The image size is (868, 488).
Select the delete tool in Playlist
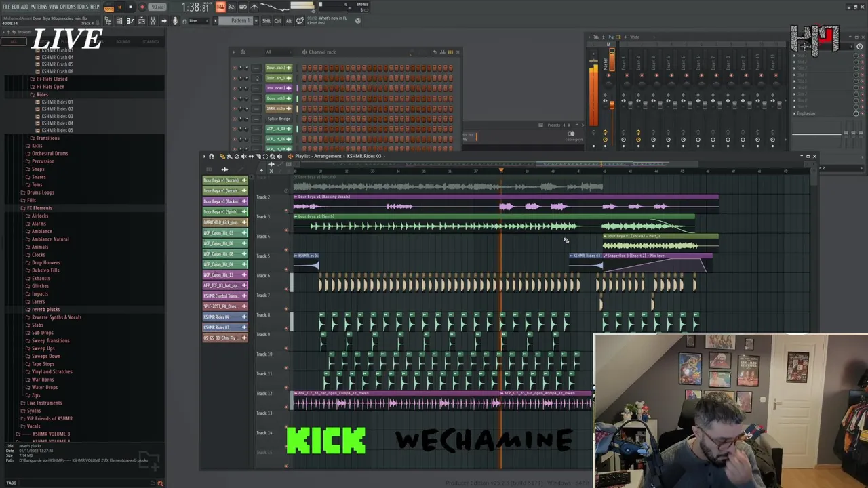pos(237,156)
